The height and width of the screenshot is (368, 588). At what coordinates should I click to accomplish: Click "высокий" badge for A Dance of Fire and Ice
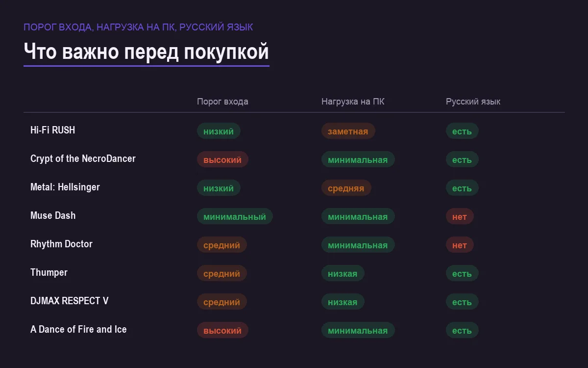click(222, 330)
